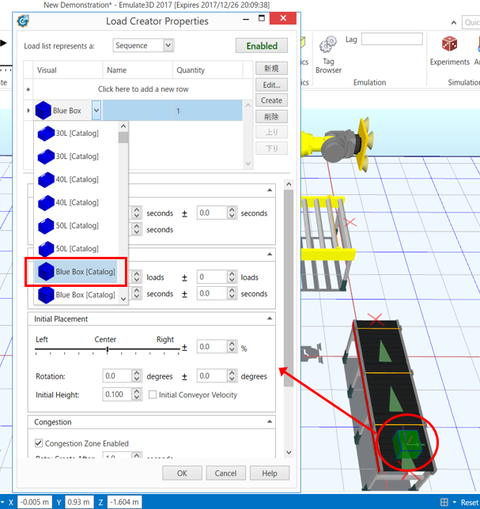The width and height of the screenshot is (480, 509).
Task: Adjust the Rotation value stepper
Action: (137, 376)
